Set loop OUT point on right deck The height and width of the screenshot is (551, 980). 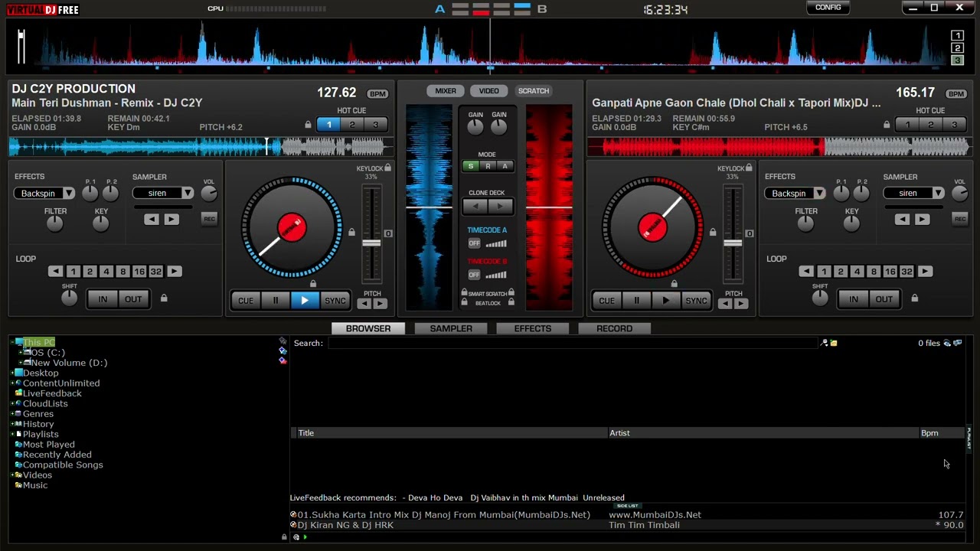[x=884, y=299]
